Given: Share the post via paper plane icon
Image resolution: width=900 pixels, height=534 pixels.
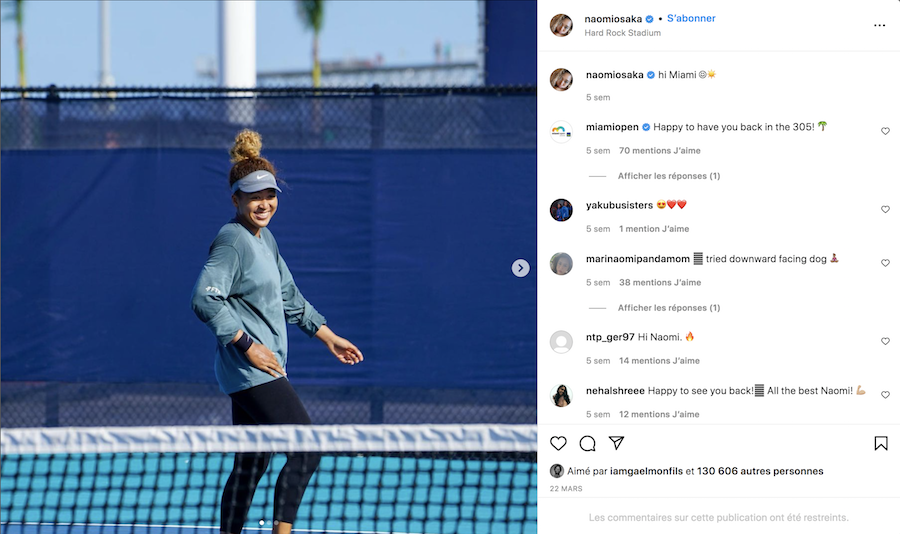Looking at the screenshot, I should pos(616,443).
